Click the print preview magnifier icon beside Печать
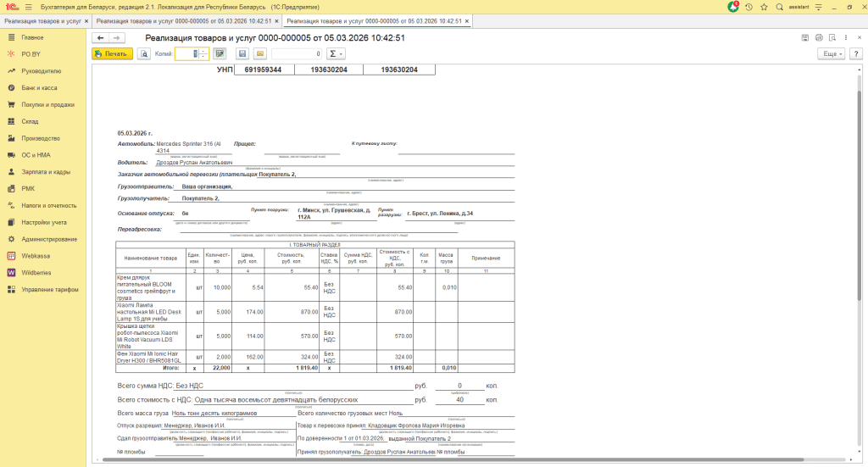 pos(144,53)
